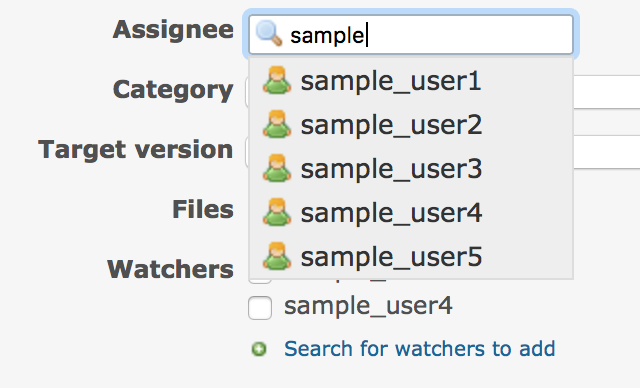Viewport: 640px width, 388px height.
Task: Click the avatar icon beside sample_user2
Action: pyautogui.click(x=277, y=124)
